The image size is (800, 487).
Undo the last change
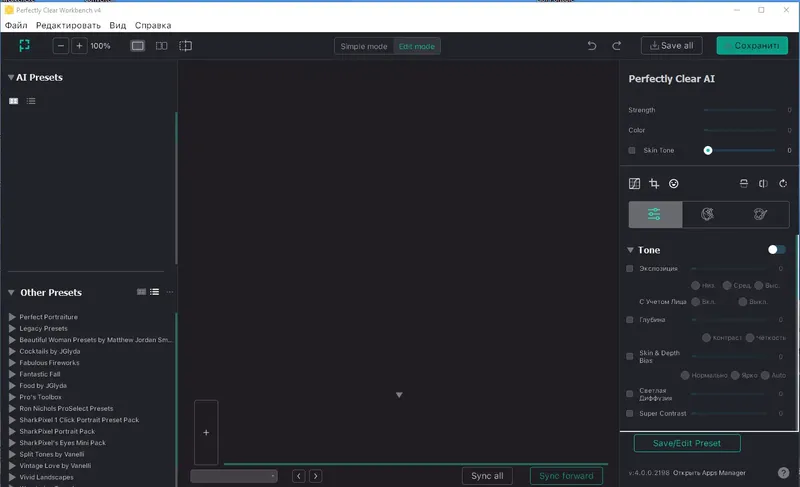point(592,46)
